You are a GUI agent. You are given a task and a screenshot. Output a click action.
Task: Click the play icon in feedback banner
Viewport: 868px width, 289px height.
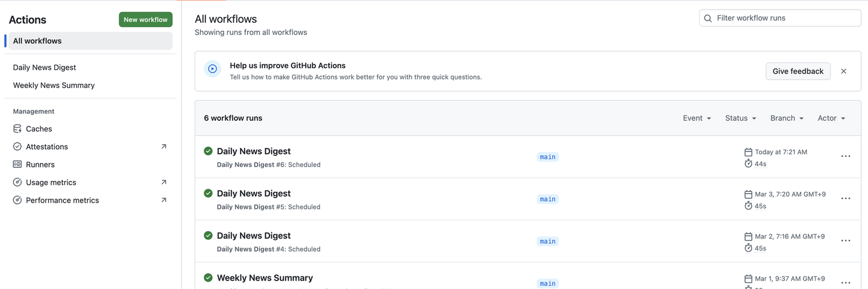[212, 69]
